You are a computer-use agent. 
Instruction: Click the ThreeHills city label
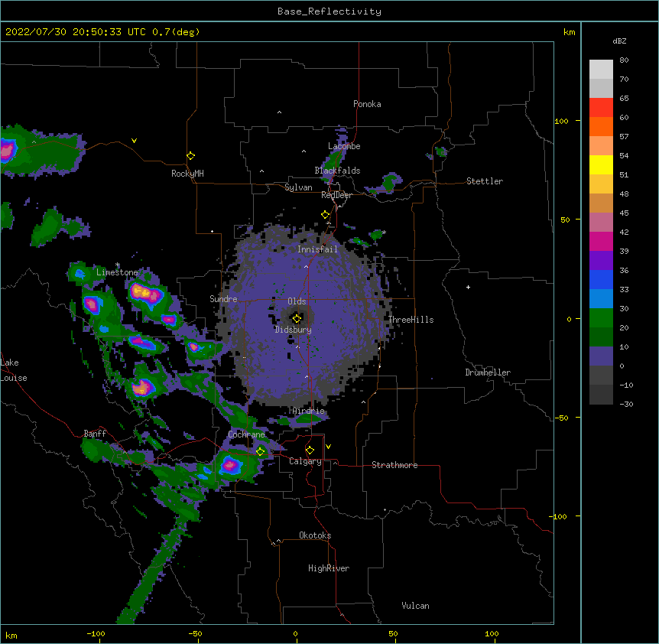pos(411,320)
